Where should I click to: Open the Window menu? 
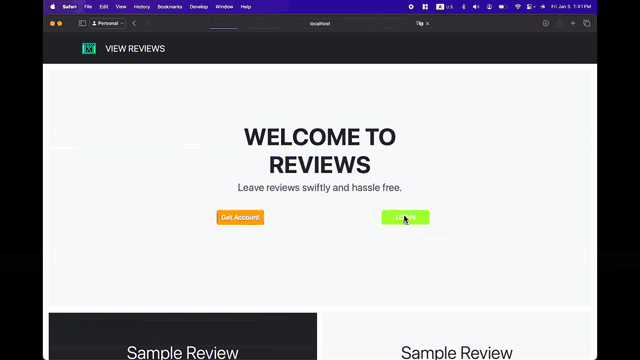click(x=224, y=7)
